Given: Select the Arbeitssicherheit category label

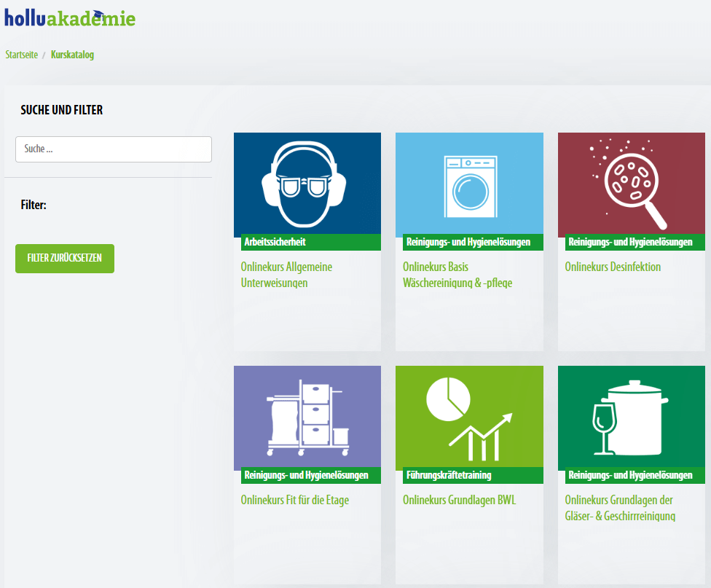Looking at the screenshot, I should (275, 242).
